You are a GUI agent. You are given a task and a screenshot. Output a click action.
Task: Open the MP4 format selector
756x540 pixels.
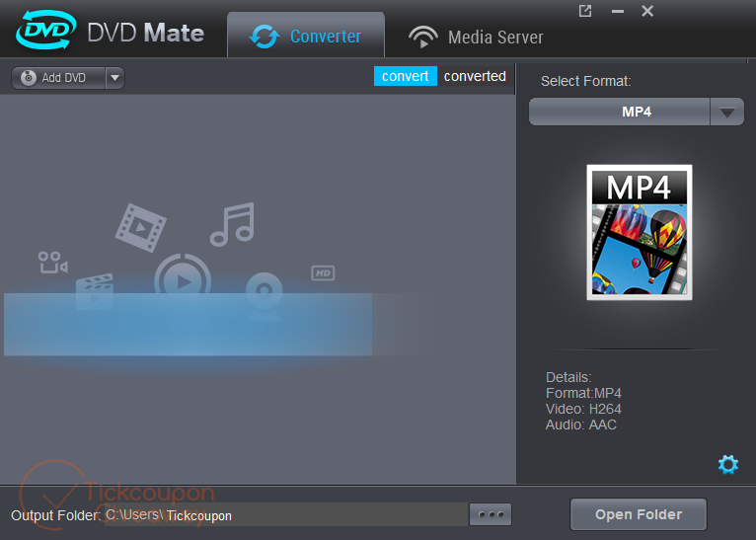coord(620,112)
